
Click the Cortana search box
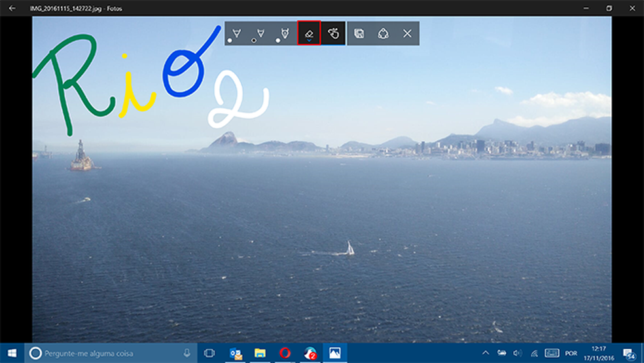(111, 353)
